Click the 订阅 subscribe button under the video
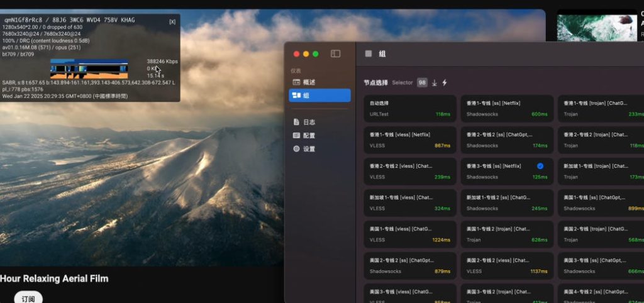The height and width of the screenshot is (303, 644). tap(28, 299)
